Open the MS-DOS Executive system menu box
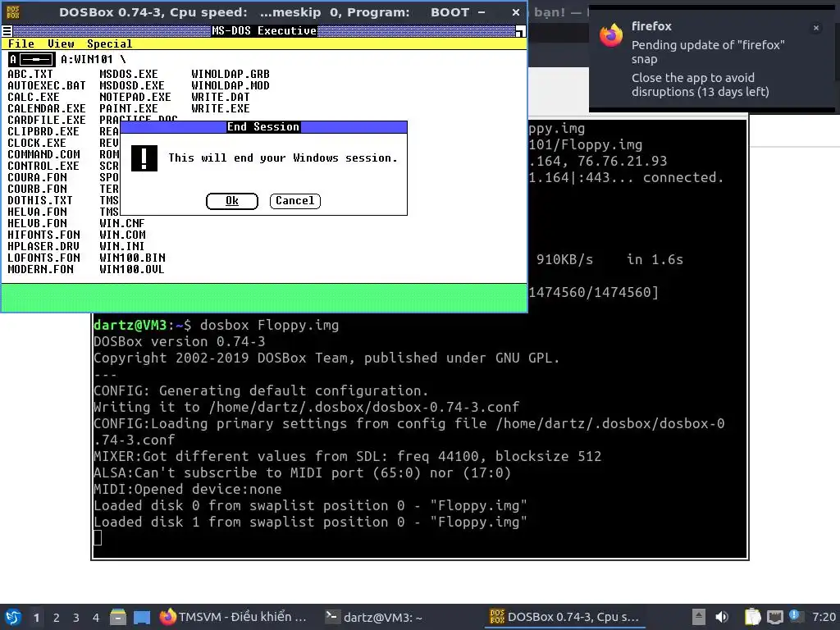840x630 pixels. tap(7, 31)
